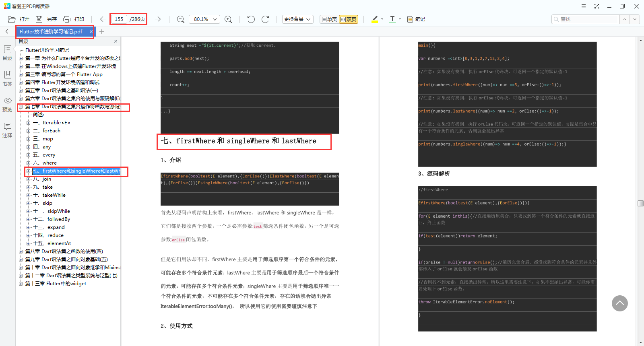
Task: Expand the 二、forEach outline node
Action: [x=29, y=131]
